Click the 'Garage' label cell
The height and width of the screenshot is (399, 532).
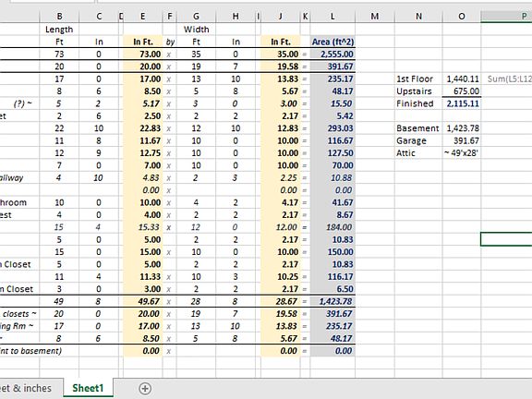pyautogui.click(x=418, y=140)
